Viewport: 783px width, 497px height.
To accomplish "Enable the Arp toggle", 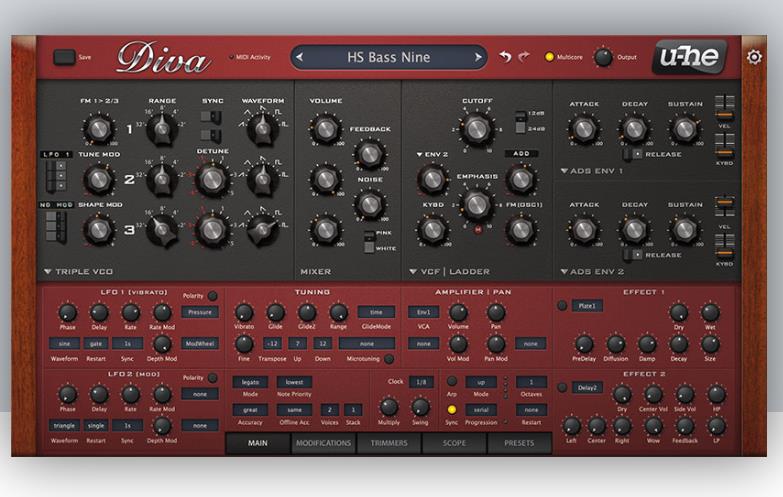I will pyautogui.click(x=451, y=381).
